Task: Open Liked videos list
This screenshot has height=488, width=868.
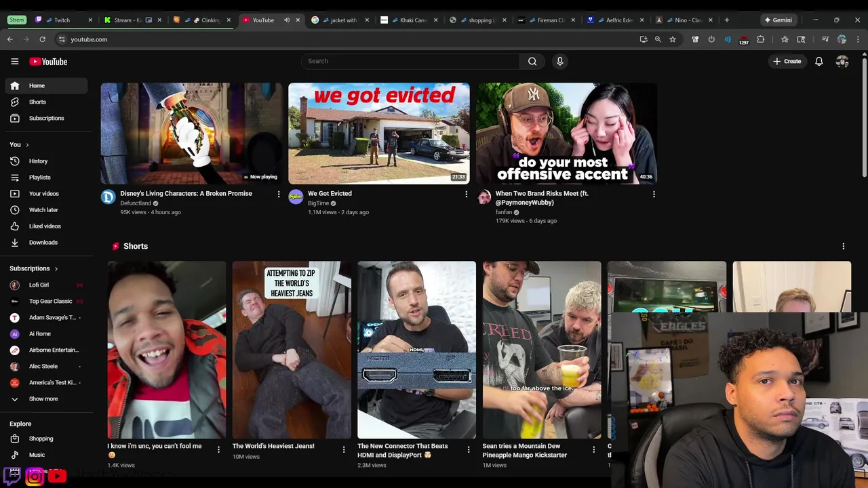Action: click(x=46, y=226)
